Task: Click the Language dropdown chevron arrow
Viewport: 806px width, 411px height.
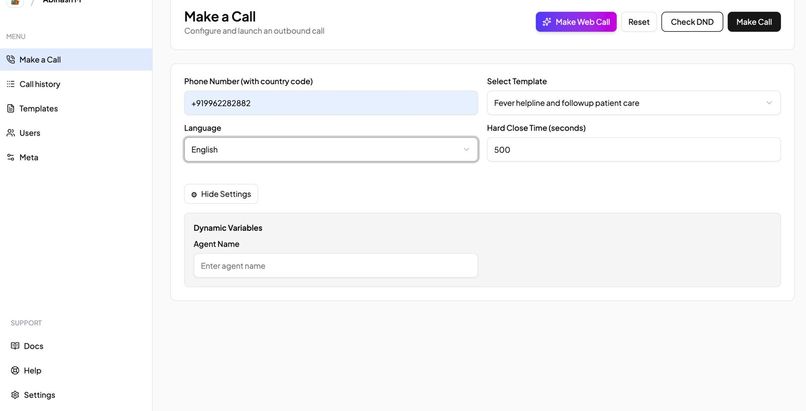Action: point(466,150)
